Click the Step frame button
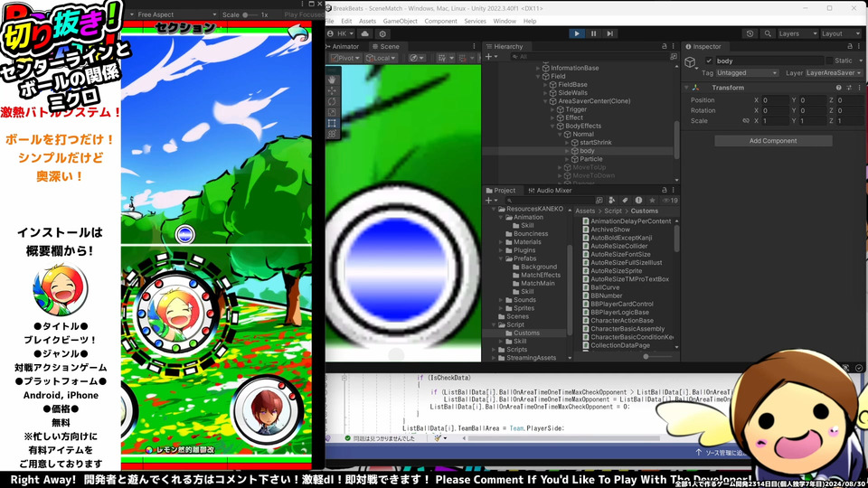Image resolution: width=868 pixels, height=488 pixels. click(609, 33)
